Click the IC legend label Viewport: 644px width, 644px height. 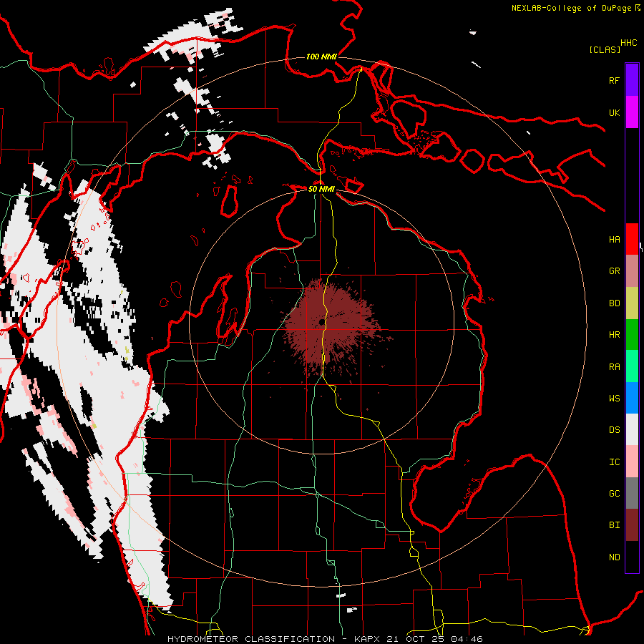pyautogui.click(x=615, y=462)
